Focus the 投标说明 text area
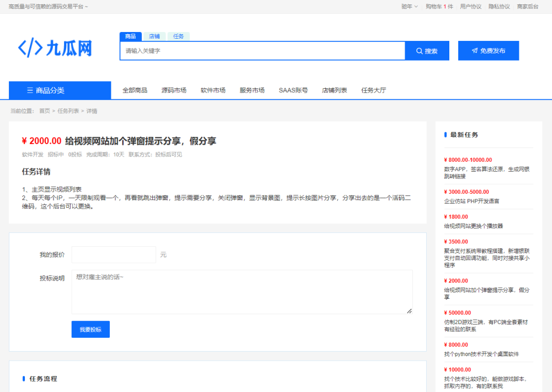 [242, 292]
